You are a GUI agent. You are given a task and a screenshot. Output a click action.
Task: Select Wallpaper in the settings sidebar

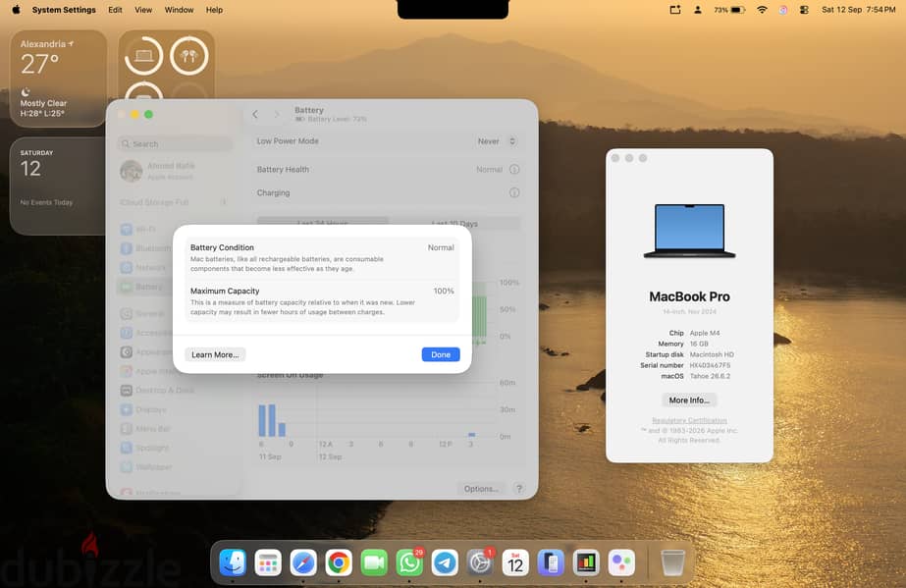coord(174,466)
